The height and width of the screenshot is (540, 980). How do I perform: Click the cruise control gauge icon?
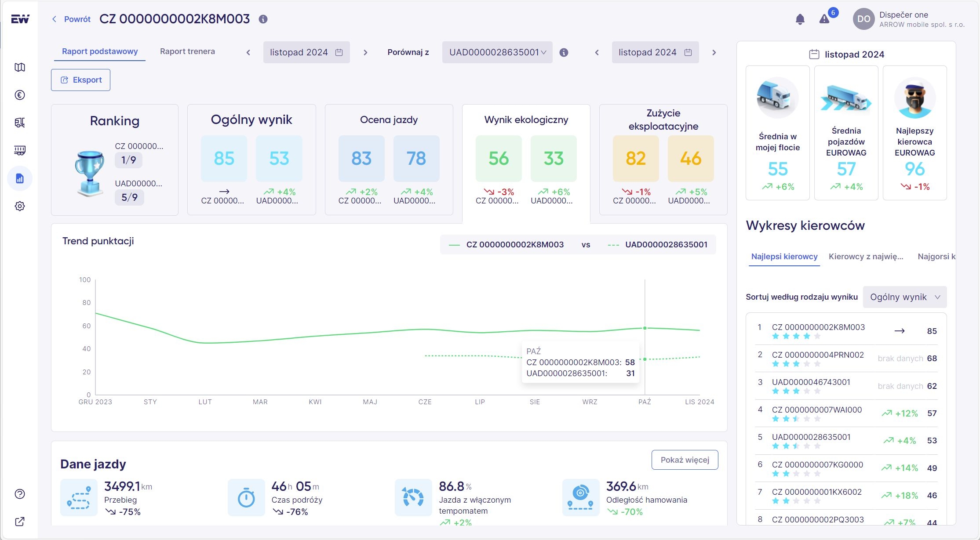pyautogui.click(x=413, y=497)
